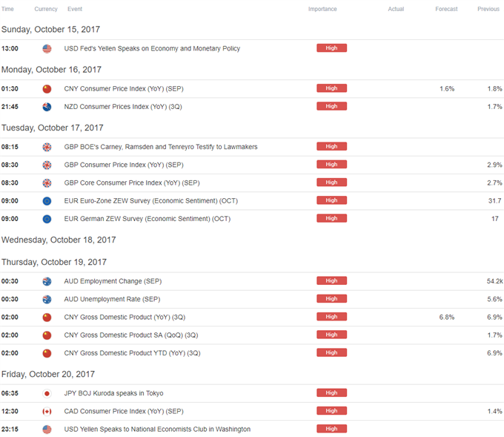Click the Wednesday, October 18, 2017 date heading

[59, 240]
